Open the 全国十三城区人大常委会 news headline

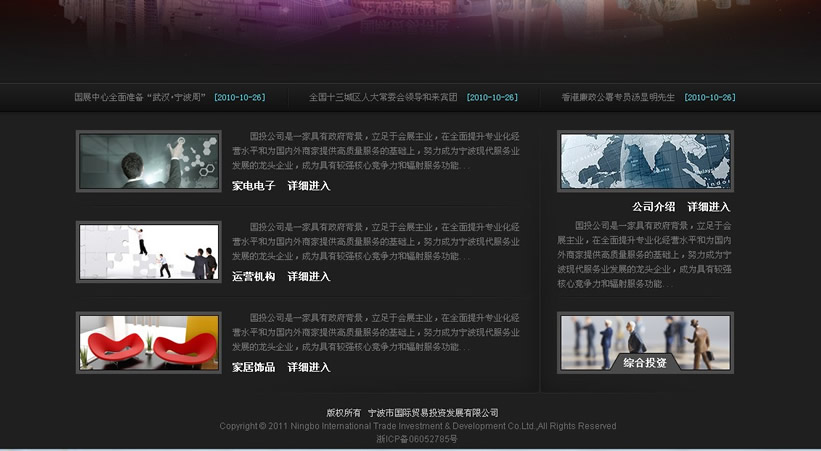click(382, 98)
